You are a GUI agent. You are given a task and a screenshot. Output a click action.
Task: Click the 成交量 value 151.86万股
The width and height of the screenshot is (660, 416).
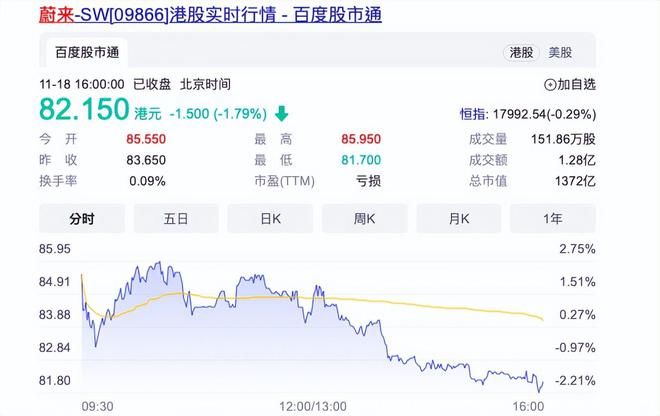563,139
